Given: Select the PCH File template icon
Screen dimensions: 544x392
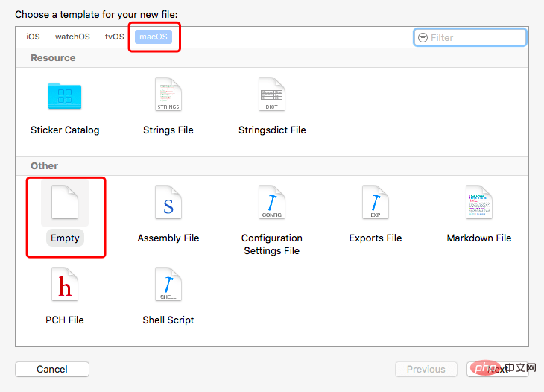Looking at the screenshot, I should coord(65,284).
